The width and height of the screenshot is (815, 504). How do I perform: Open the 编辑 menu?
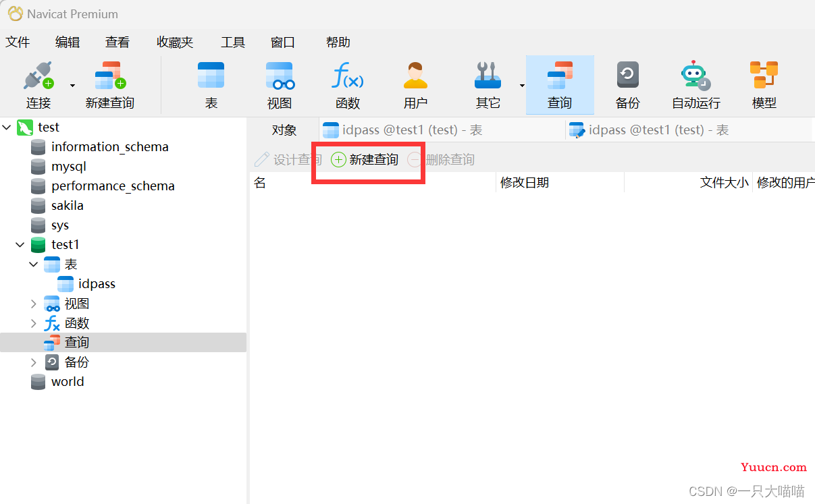[x=68, y=42]
